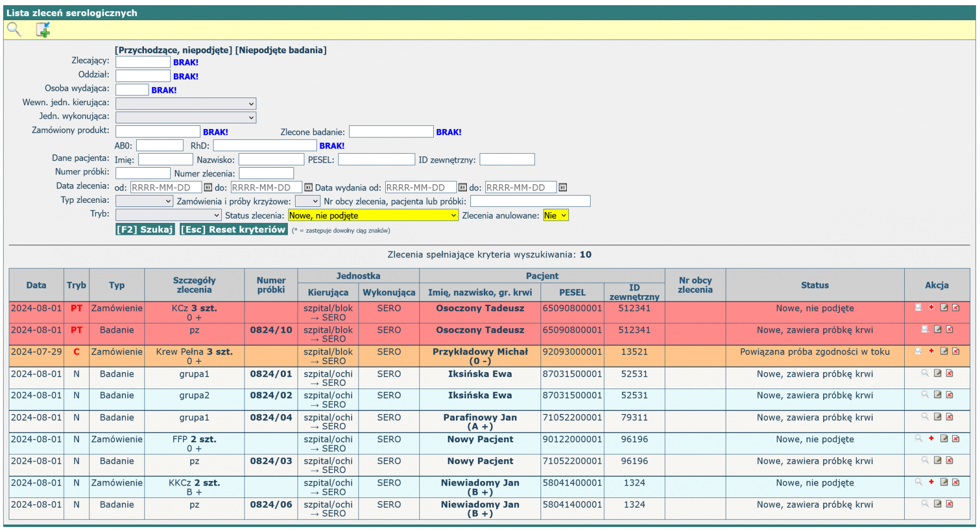Click the Status column header
The image size is (980, 531).
(x=815, y=285)
